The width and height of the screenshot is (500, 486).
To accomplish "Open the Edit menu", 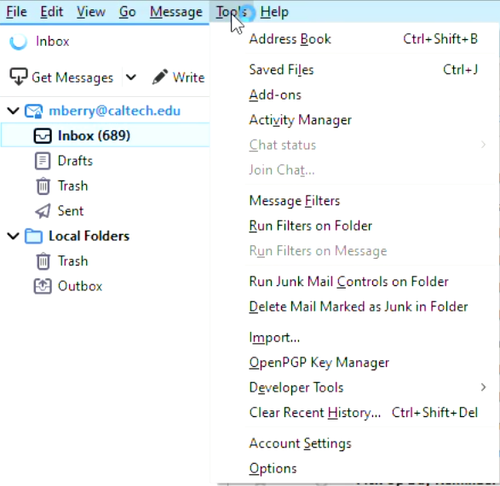I will pos(51,12).
